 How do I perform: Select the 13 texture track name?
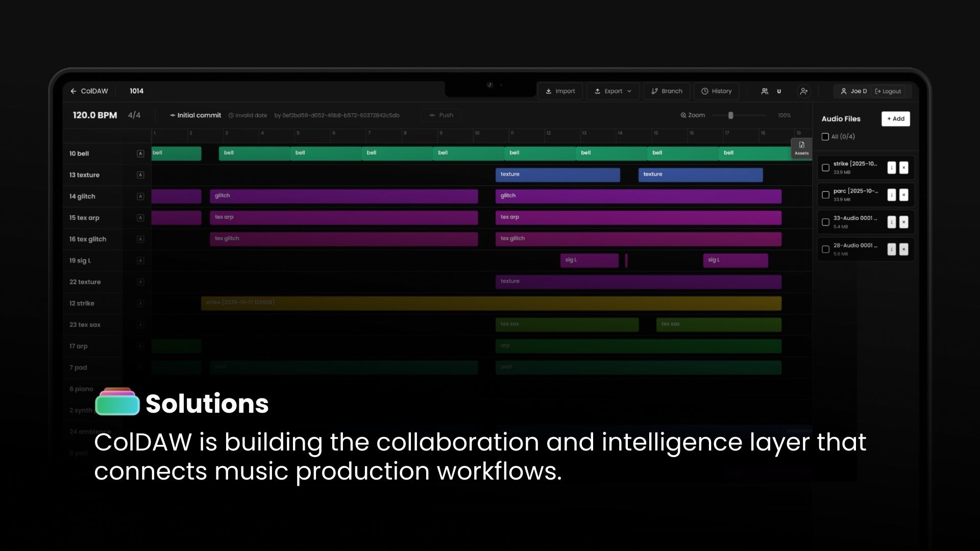(85, 175)
